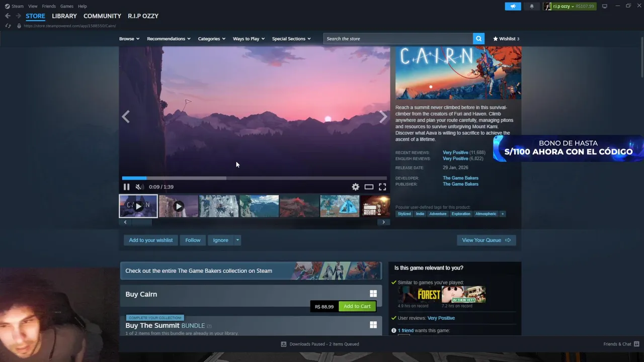Show previous media with left arrow
Viewport: 644px width, 362px height.
coord(126,117)
